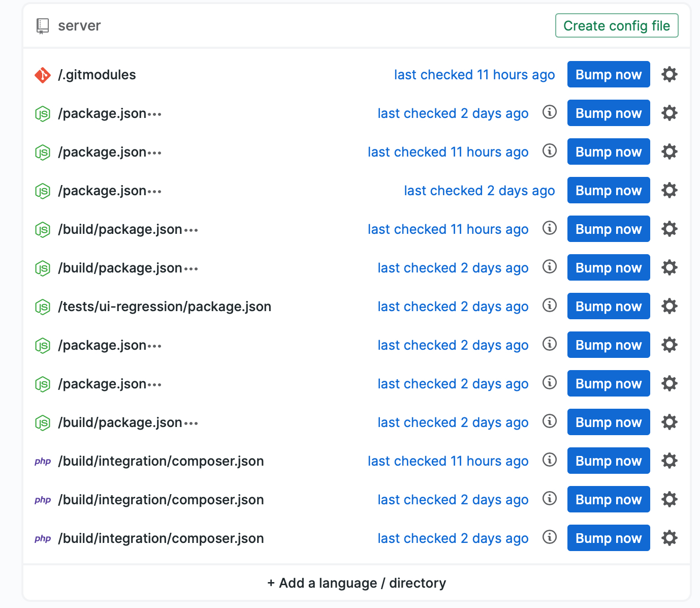Open gear settings for /tests/ui-regression/package.json

tap(670, 306)
